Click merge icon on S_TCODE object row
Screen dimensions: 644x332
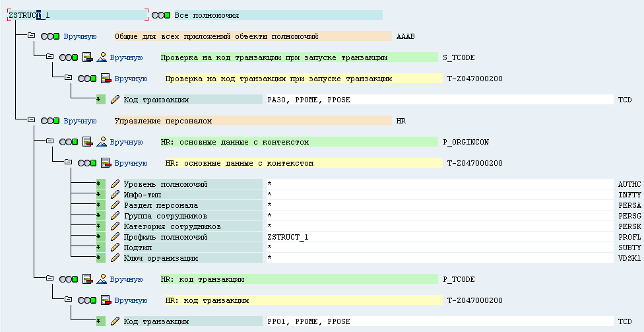point(88,57)
